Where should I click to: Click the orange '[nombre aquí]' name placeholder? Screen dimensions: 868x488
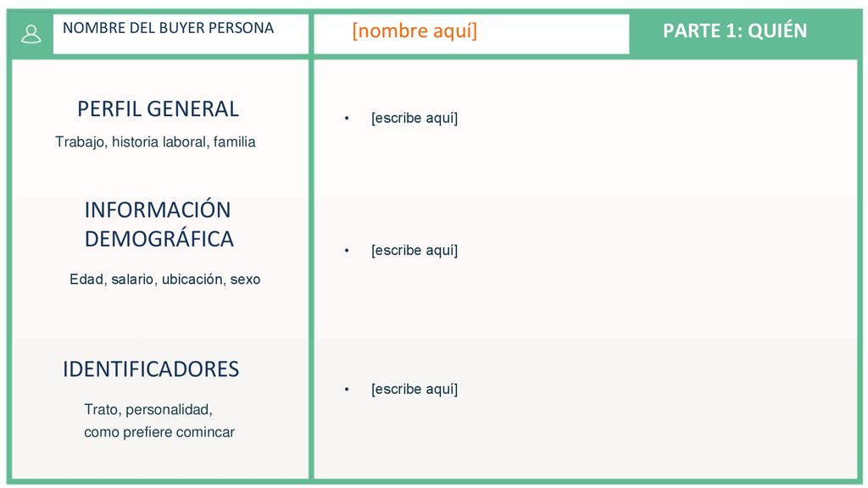point(415,31)
